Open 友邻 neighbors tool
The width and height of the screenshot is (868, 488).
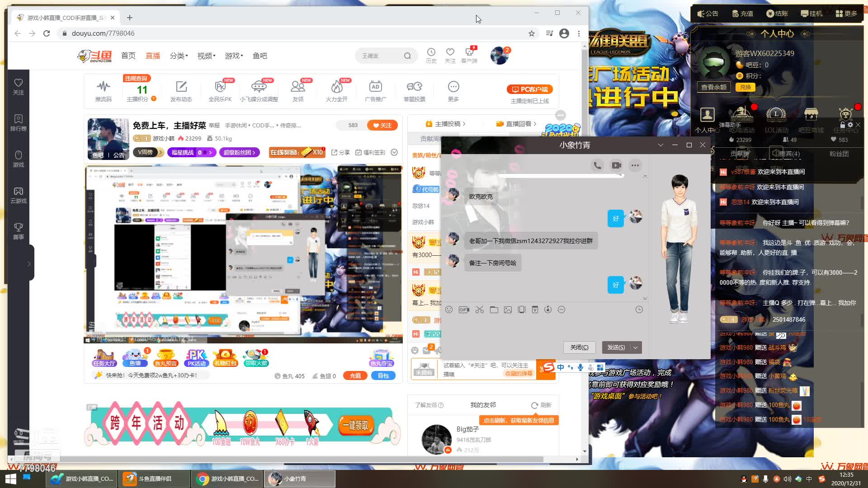click(298, 90)
